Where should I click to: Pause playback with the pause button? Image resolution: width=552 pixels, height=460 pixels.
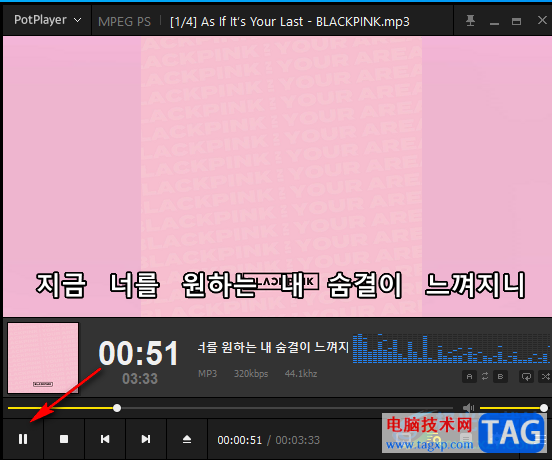pyautogui.click(x=23, y=439)
